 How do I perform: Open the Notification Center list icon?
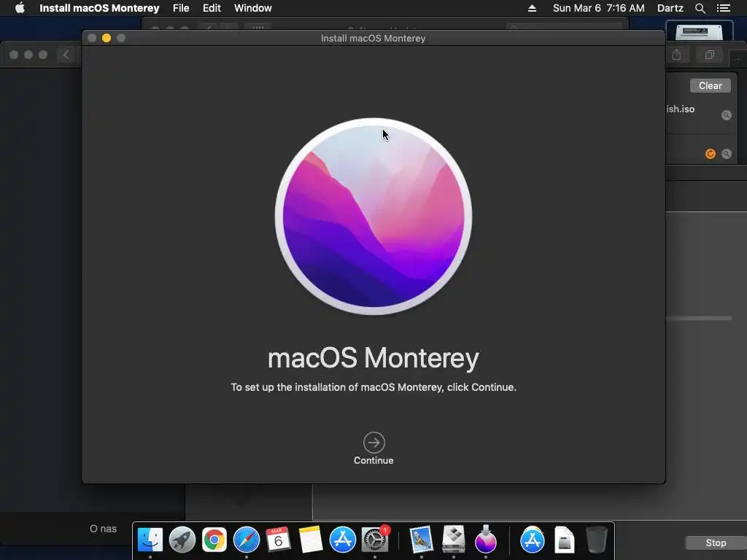click(724, 8)
